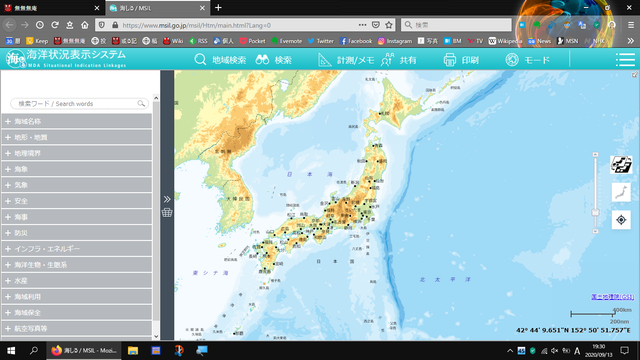Open the hamburger menu in the teal header
Screen dimensions: 640x360
click(x=625, y=60)
